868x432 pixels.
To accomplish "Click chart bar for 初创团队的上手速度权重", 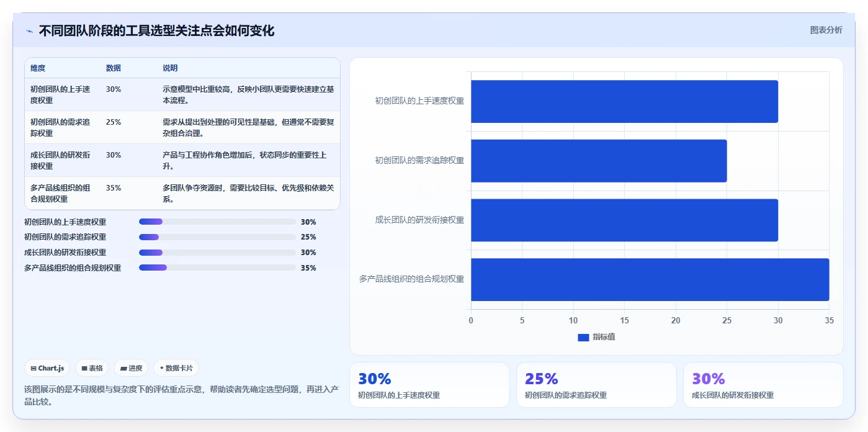I will [x=624, y=101].
